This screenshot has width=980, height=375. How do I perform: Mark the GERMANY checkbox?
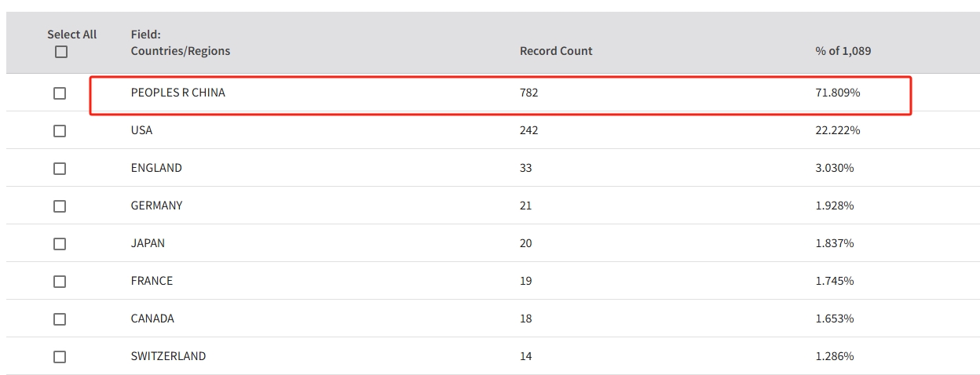60,206
